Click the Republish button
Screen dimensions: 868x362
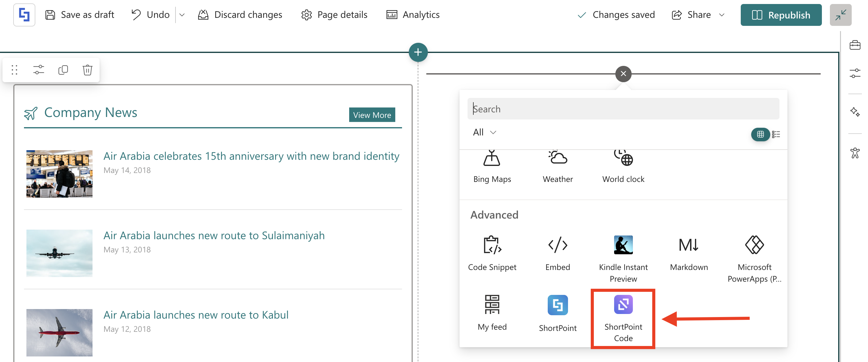[780, 15]
